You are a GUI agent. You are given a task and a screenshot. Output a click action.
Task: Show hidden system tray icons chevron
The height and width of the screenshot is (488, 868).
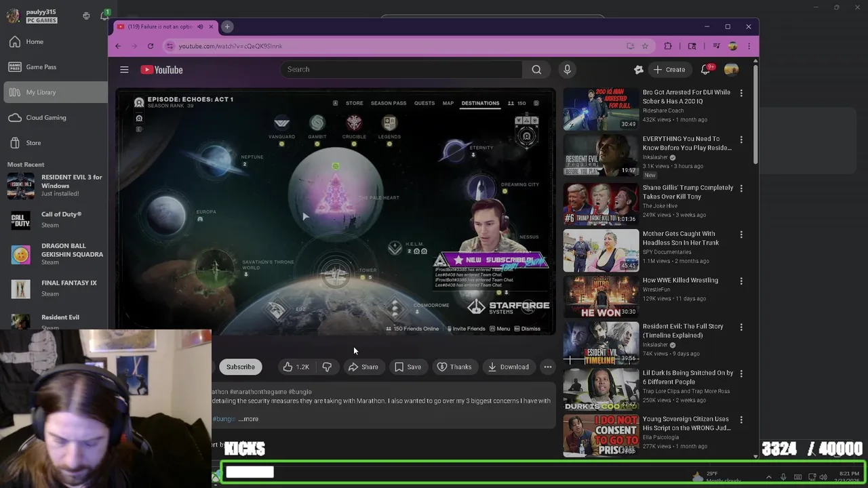(768, 477)
